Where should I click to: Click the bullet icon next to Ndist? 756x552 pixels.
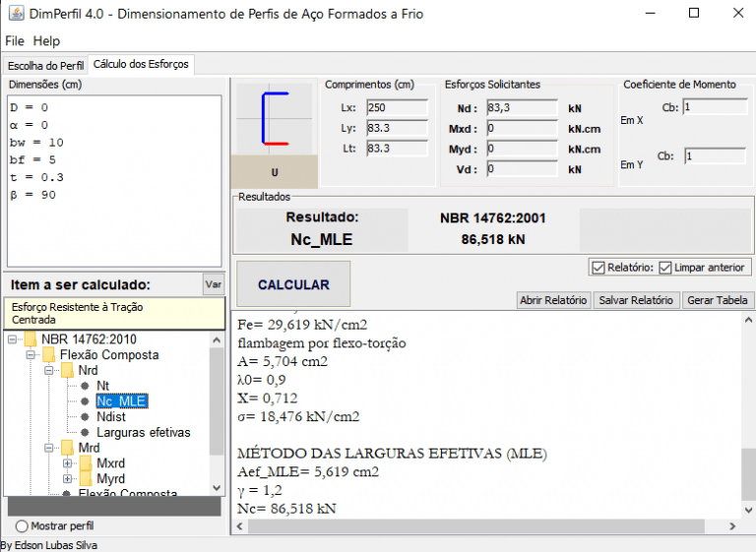85,416
